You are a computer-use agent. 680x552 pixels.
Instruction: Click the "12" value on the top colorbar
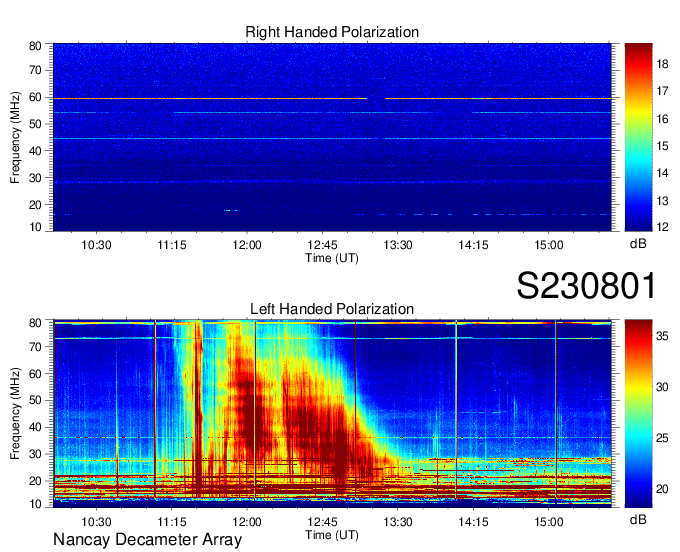point(662,227)
